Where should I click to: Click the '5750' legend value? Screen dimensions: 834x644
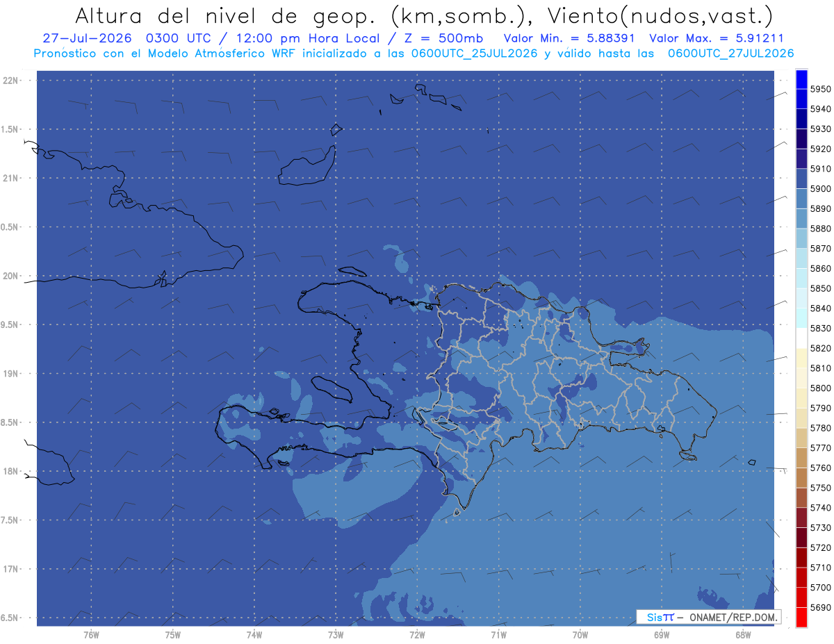pyautogui.click(x=821, y=488)
